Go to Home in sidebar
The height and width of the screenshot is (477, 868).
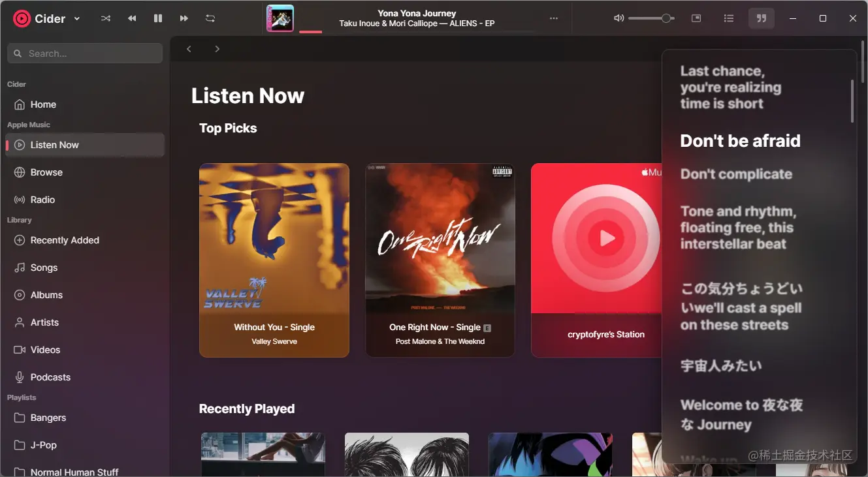coord(85,104)
